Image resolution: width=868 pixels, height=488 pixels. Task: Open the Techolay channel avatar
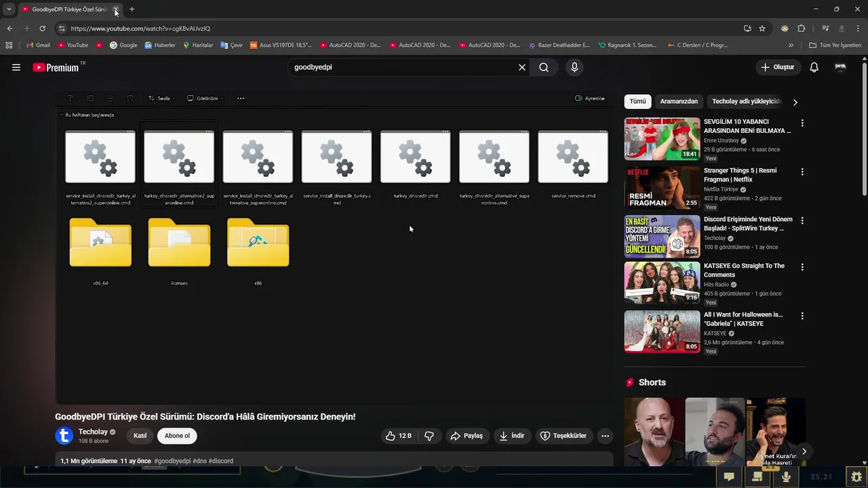(64, 436)
